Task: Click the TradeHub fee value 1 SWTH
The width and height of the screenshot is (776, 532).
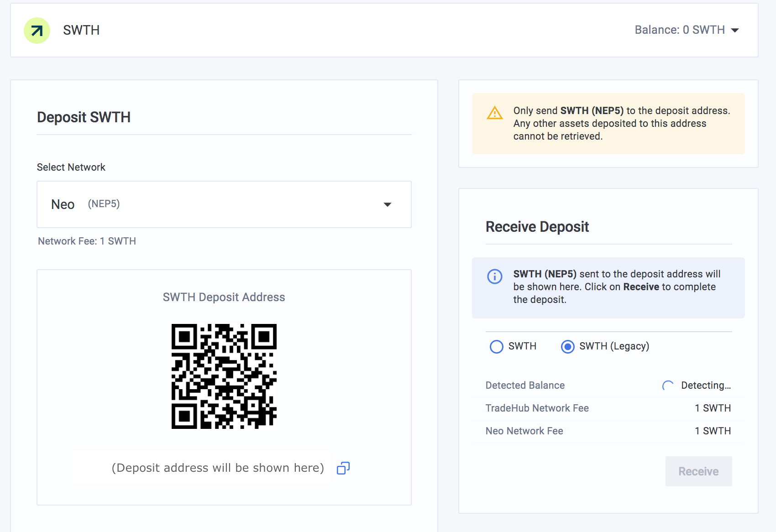Action: pyautogui.click(x=713, y=408)
